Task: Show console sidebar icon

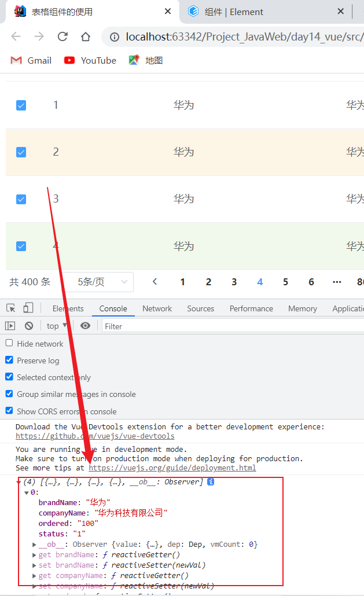Action: 10,326
